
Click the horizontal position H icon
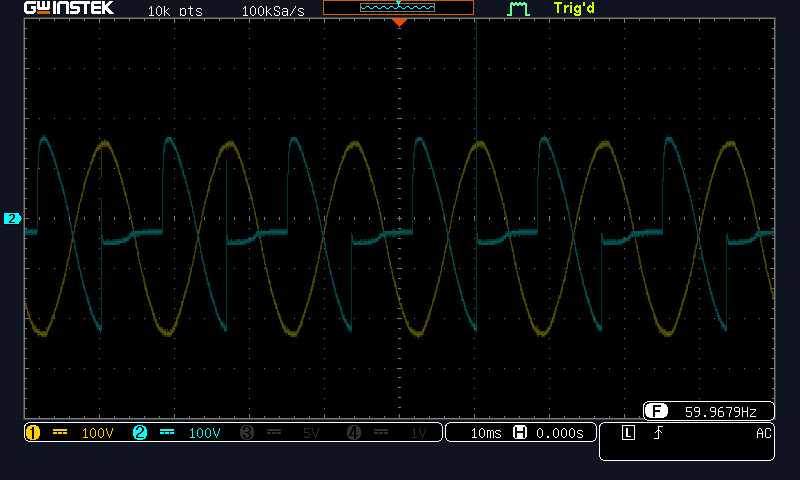coord(520,433)
